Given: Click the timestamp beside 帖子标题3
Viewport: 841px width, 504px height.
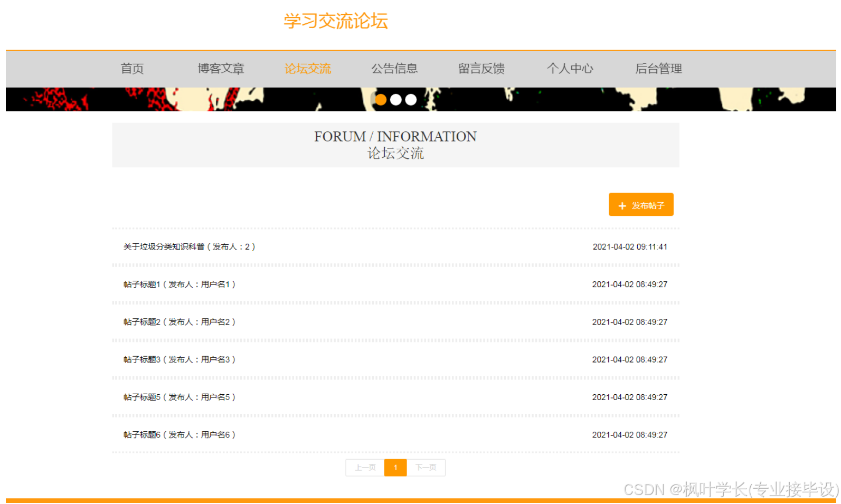Looking at the screenshot, I should (630, 359).
